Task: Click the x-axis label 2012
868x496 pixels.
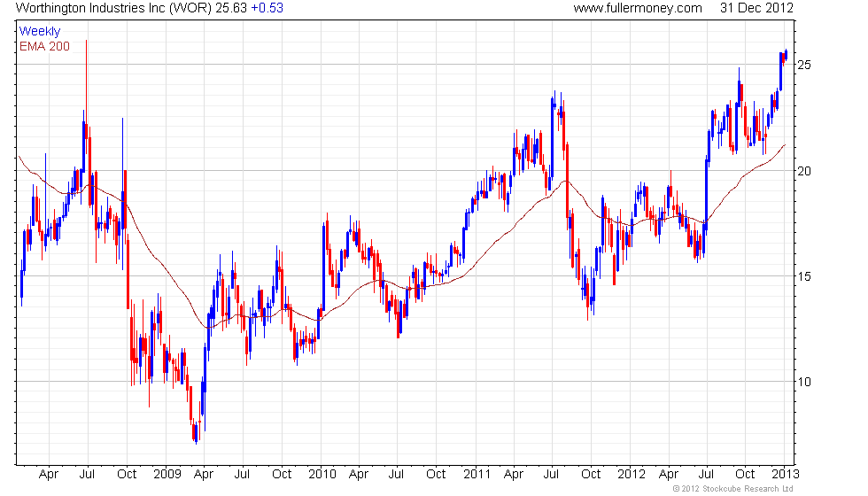Action: pyautogui.click(x=632, y=474)
